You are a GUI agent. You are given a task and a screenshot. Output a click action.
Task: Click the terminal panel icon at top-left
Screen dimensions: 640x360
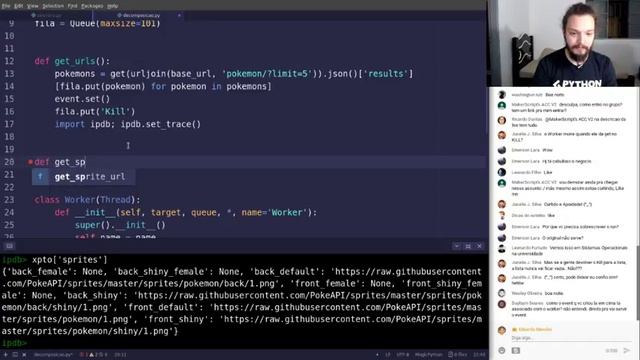point(9,246)
